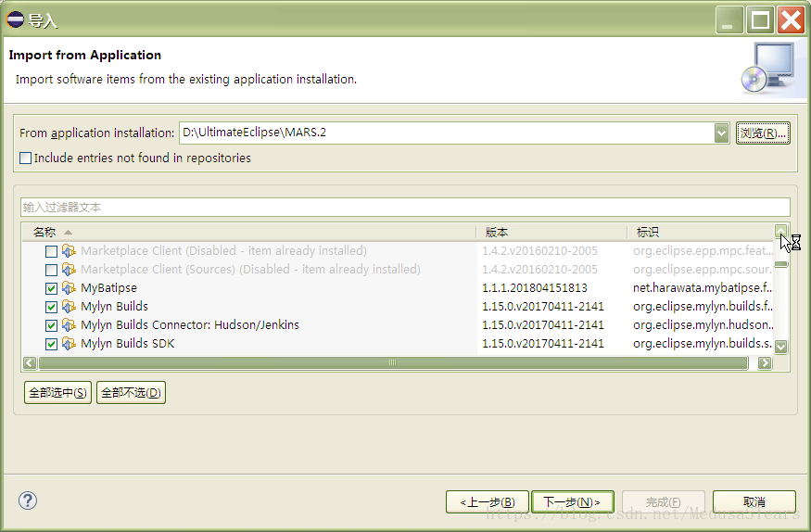This screenshot has width=811, height=532.
Task: Check the Marketplace Client (Sources) checkbox
Action: [x=51, y=270]
